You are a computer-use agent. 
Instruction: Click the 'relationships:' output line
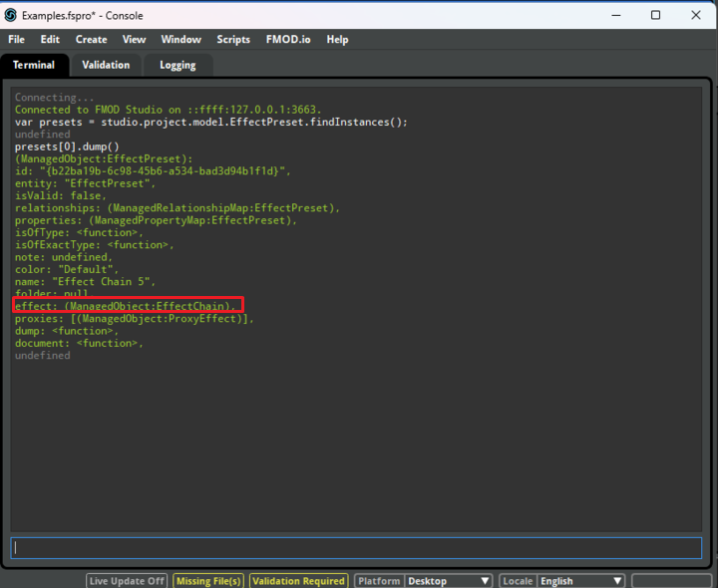[x=178, y=208]
